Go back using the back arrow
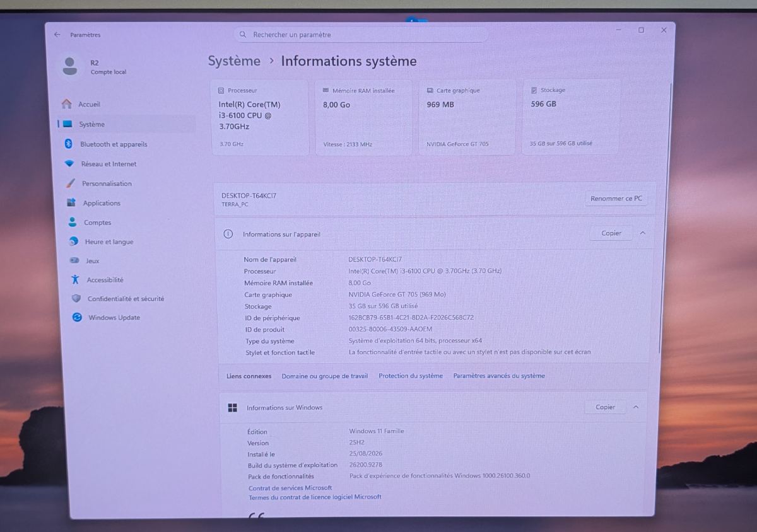The image size is (757, 532). pyautogui.click(x=57, y=35)
